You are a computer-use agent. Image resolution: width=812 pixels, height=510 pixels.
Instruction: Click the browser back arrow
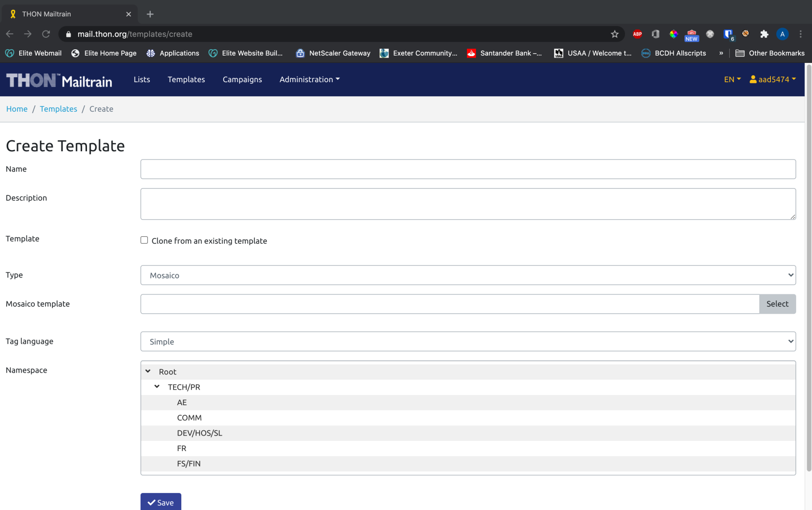[10, 34]
